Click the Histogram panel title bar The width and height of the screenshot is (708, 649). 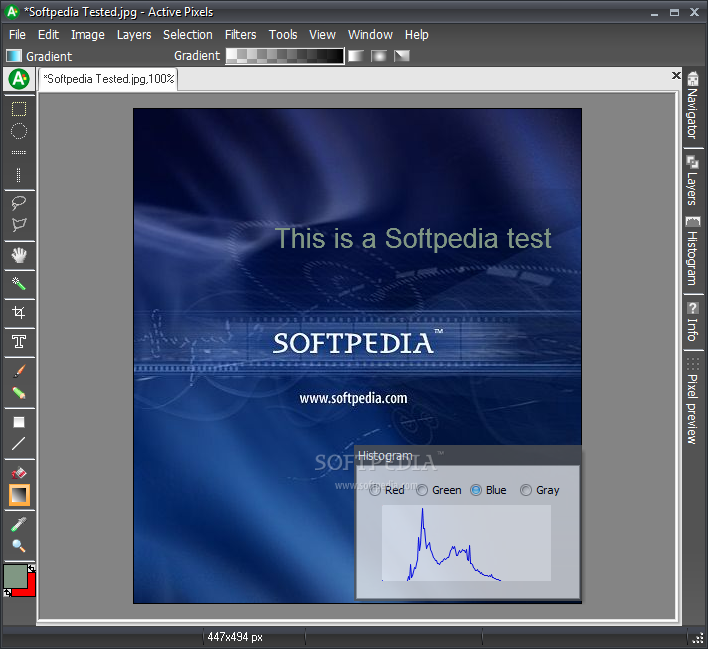pos(467,456)
